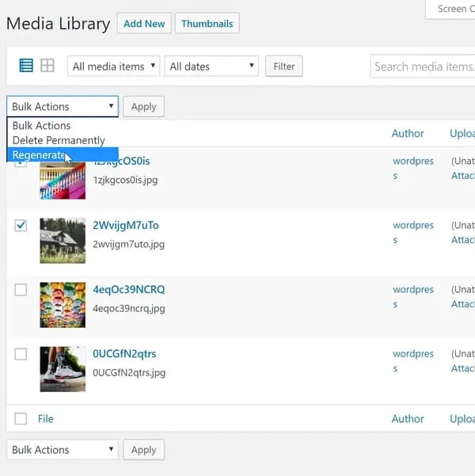Open the All media items dropdown

113,67
